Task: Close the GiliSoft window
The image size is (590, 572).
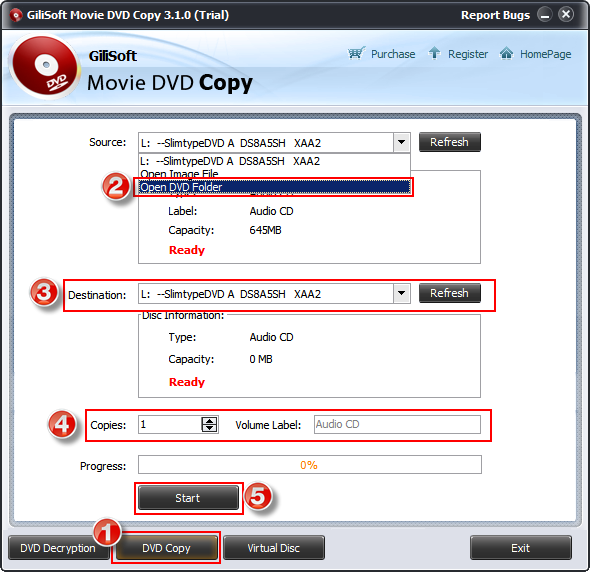Action: 566,15
